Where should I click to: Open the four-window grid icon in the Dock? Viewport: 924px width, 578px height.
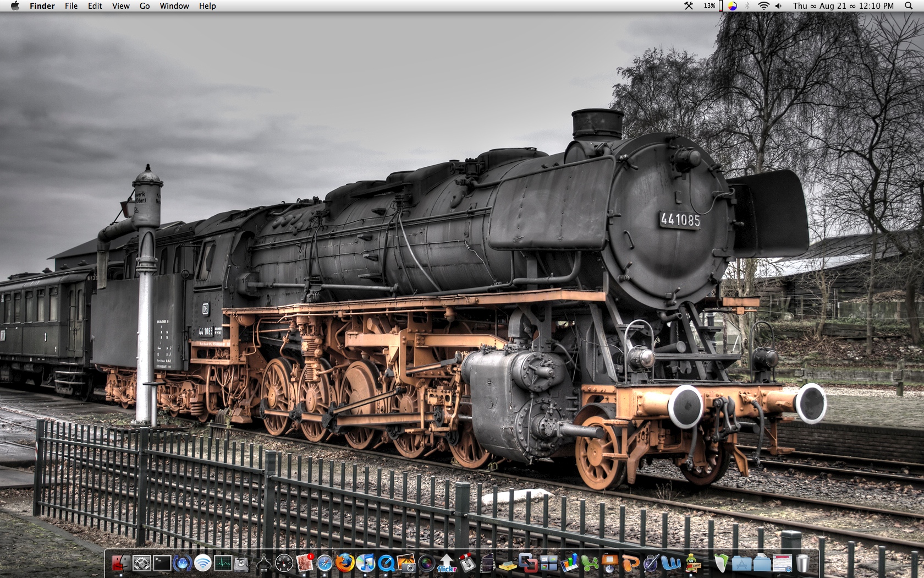click(548, 563)
